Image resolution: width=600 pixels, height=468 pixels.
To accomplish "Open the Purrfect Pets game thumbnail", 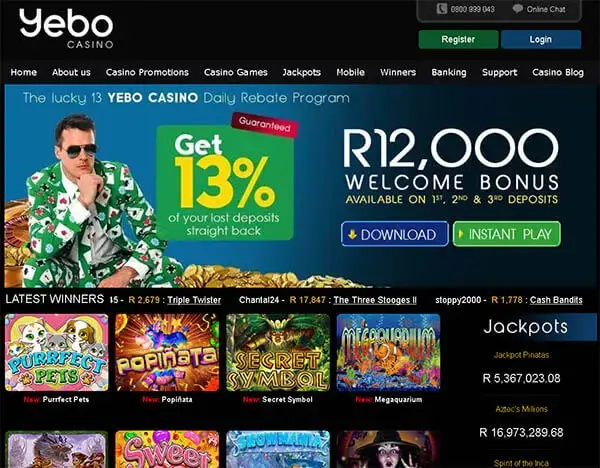I will 57,352.
